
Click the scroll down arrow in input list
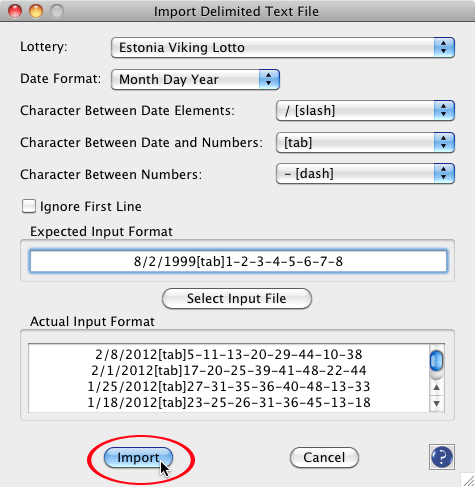436,403
